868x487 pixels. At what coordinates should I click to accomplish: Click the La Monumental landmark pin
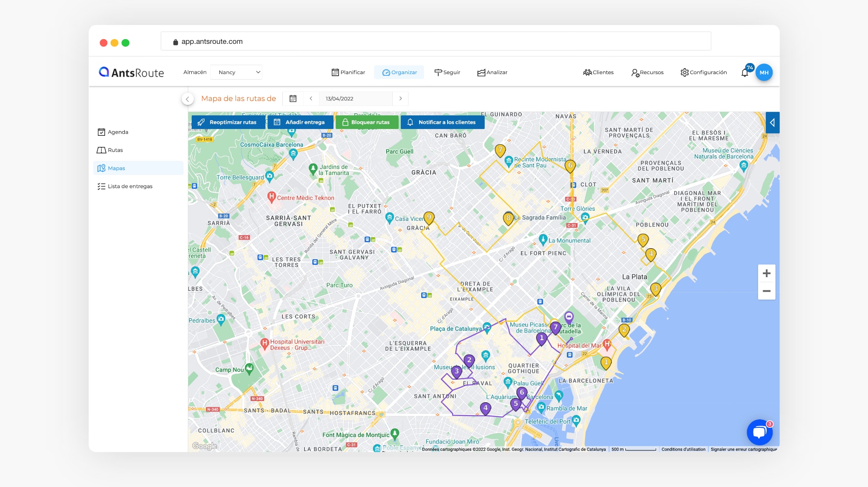pyautogui.click(x=543, y=239)
